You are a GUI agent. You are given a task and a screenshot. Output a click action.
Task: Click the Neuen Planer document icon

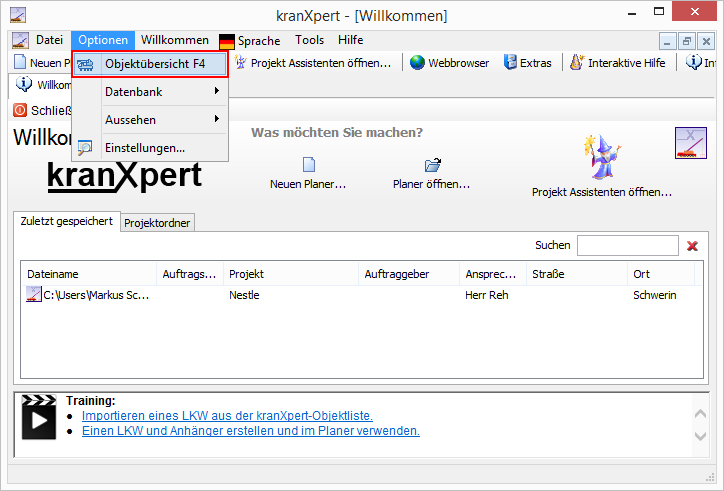click(x=309, y=165)
